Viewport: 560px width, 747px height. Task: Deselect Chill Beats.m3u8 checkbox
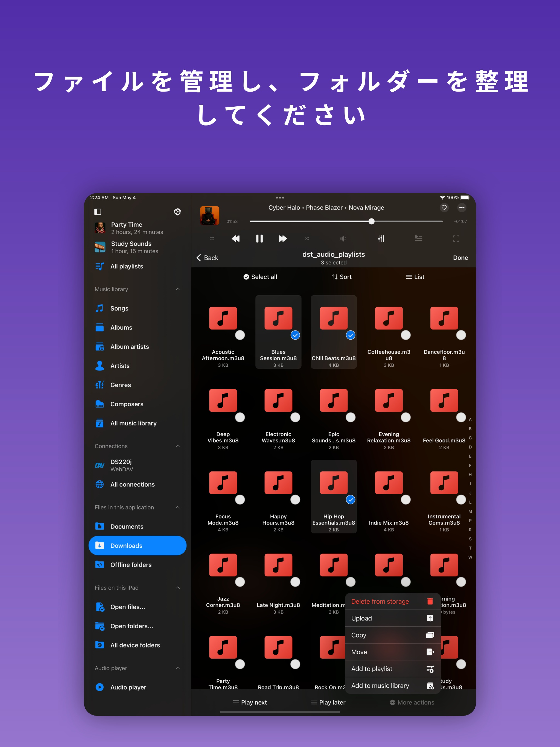tap(351, 335)
